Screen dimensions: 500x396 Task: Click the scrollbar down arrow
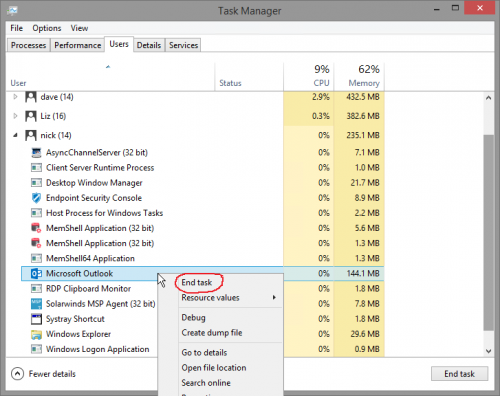489,351
